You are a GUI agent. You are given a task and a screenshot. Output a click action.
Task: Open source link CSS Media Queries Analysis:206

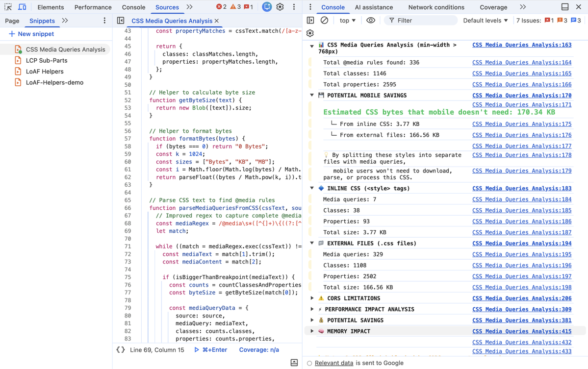tap(522, 298)
